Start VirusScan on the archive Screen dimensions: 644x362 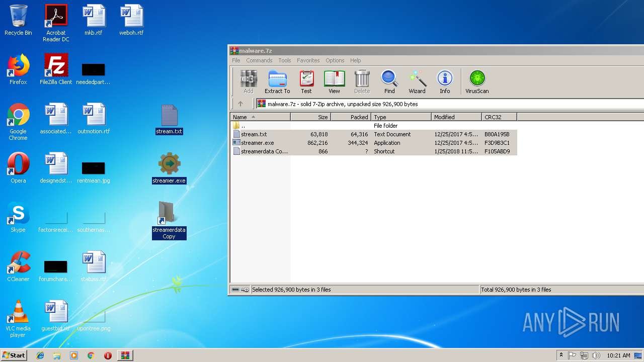click(x=477, y=82)
